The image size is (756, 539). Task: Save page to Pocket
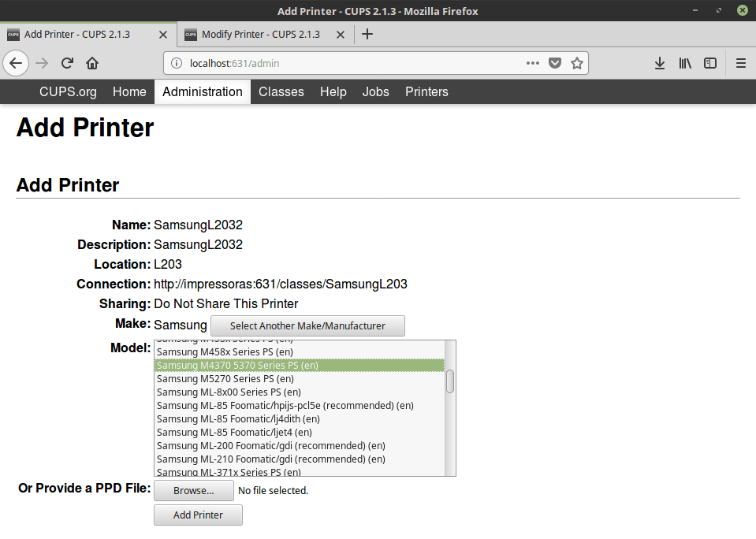[555, 63]
